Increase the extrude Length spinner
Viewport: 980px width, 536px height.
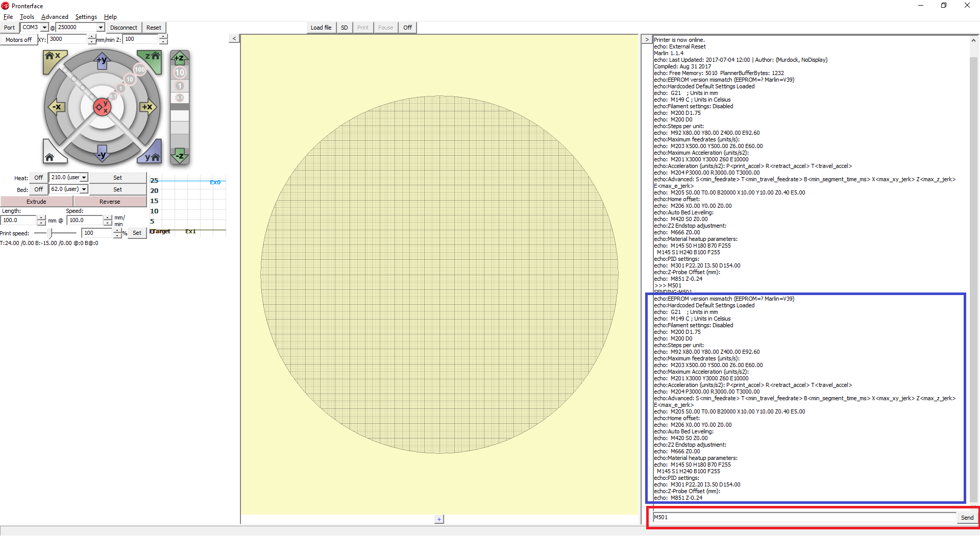pos(41,218)
